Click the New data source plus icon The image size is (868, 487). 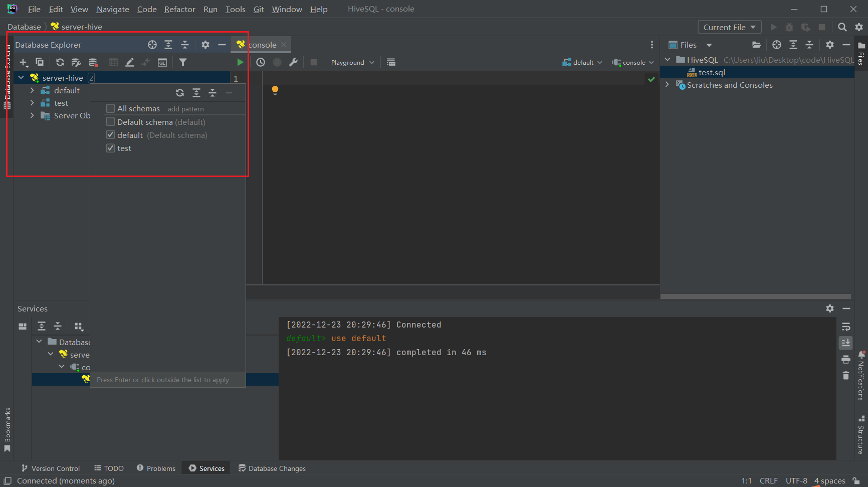coord(24,62)
